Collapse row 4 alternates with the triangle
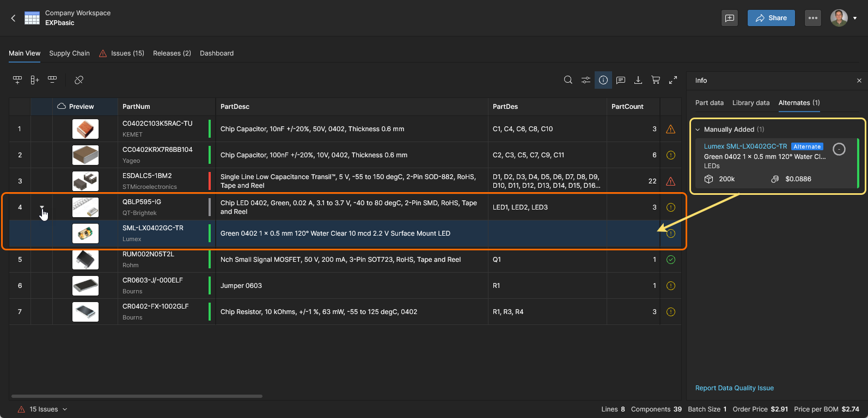Screen dimensions: 868x418 click(42, 207)
